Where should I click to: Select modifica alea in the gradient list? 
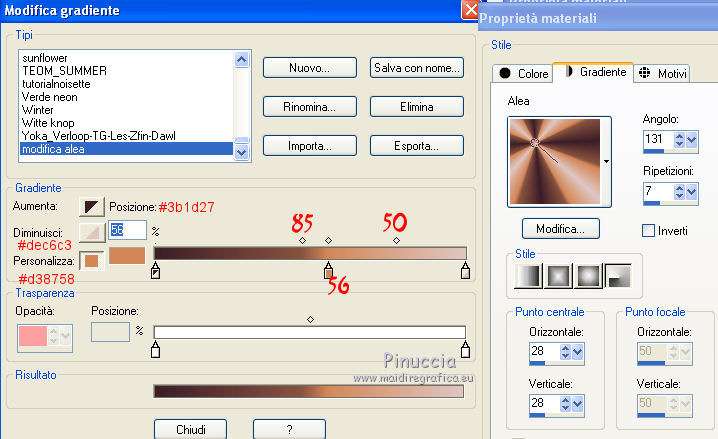tap(126, 149)
